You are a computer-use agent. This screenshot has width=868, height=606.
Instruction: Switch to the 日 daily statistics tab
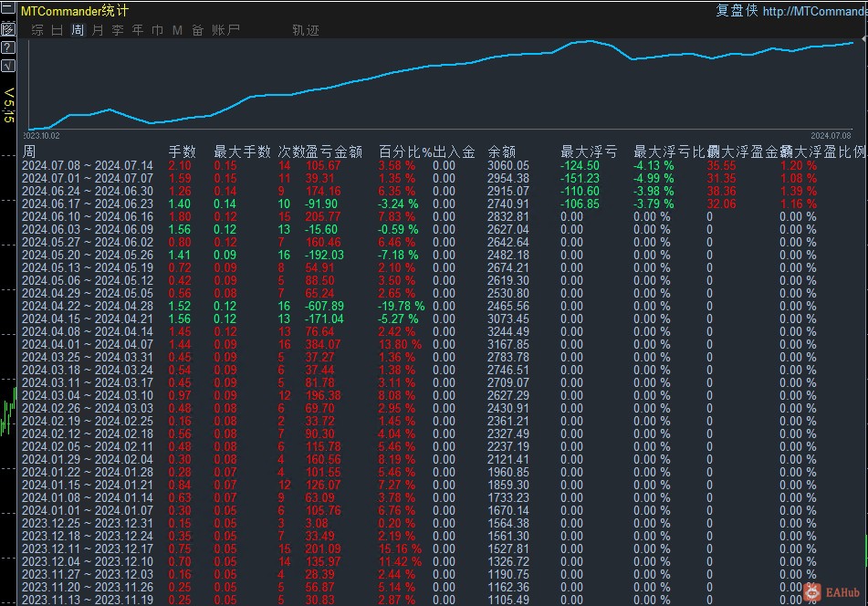[x=58, y=30]
